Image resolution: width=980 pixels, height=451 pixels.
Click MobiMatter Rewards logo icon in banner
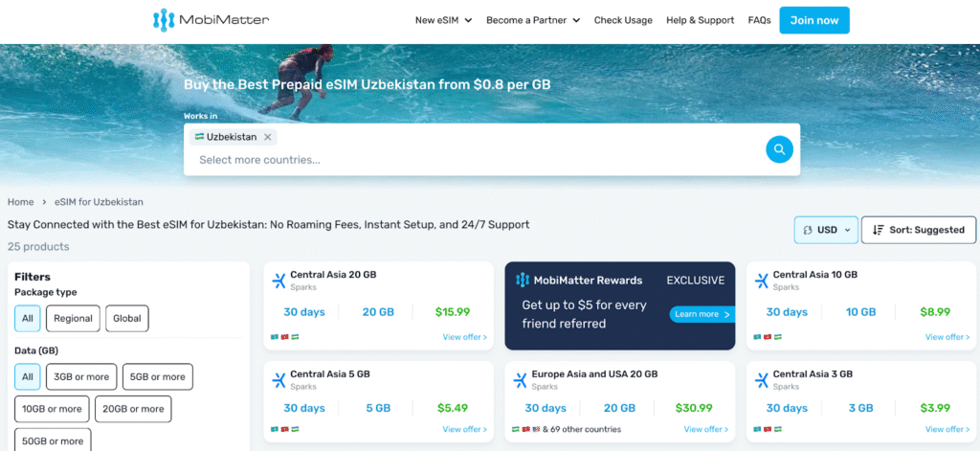click(523, 281)
